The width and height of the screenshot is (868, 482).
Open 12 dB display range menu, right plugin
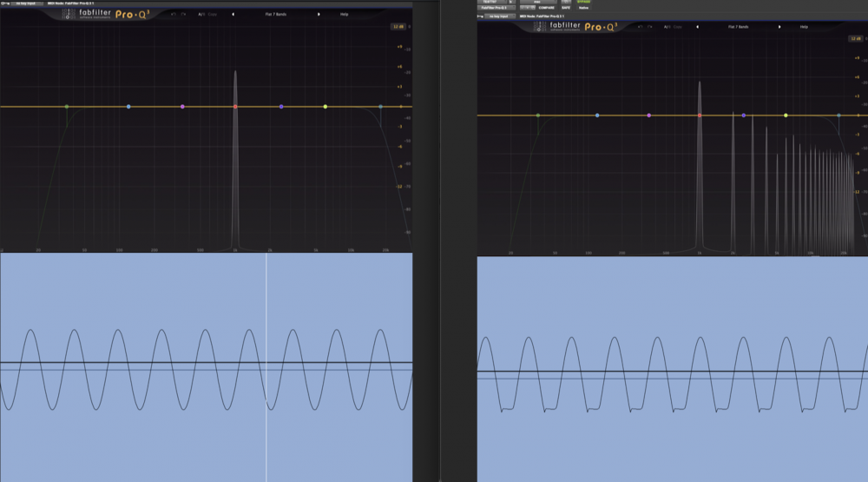(x=855, y=39)
